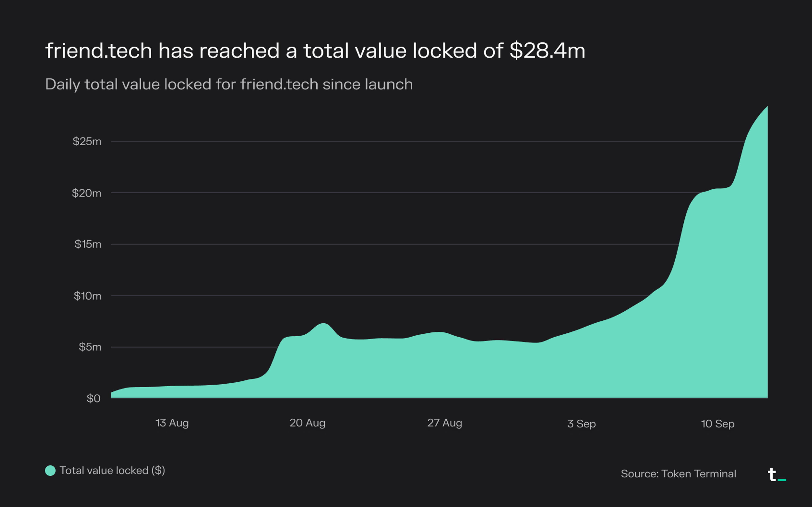This screenshot has height=507, width=812.
Task: Click the Source: Token Terminal text
Action: click(678, 473)
